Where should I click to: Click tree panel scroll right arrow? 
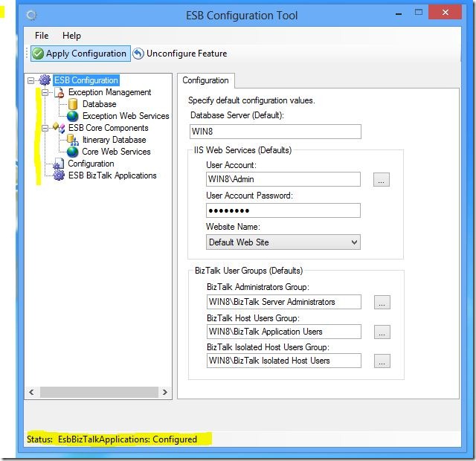(x=165, y=392)
